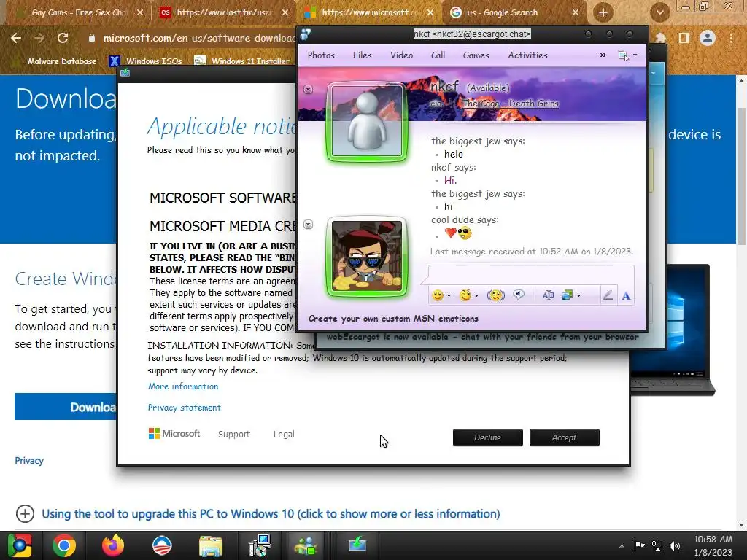Screen dimensions: 747x560
Task: Open the Privacy statement link
Action: pyautogui.click(x=185, y=408)
